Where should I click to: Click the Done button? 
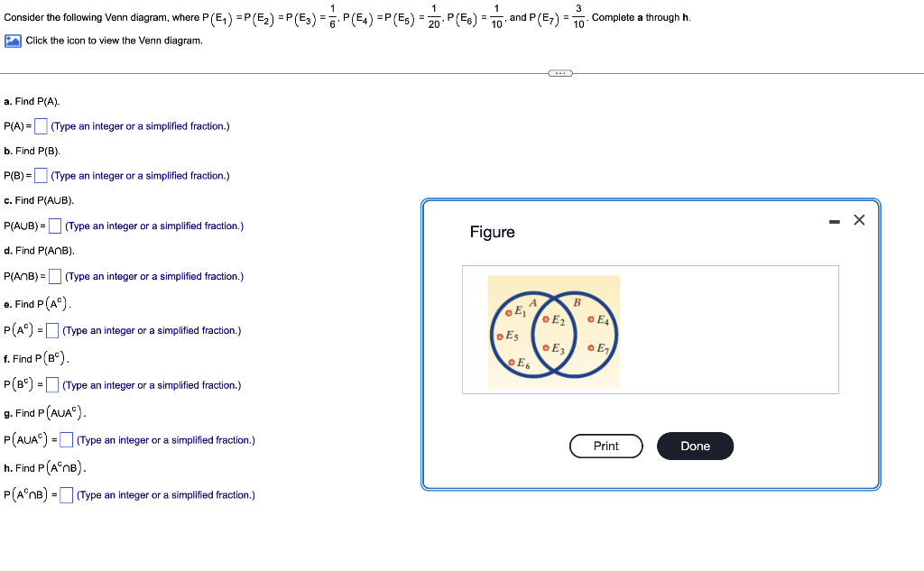pos(695,446)
